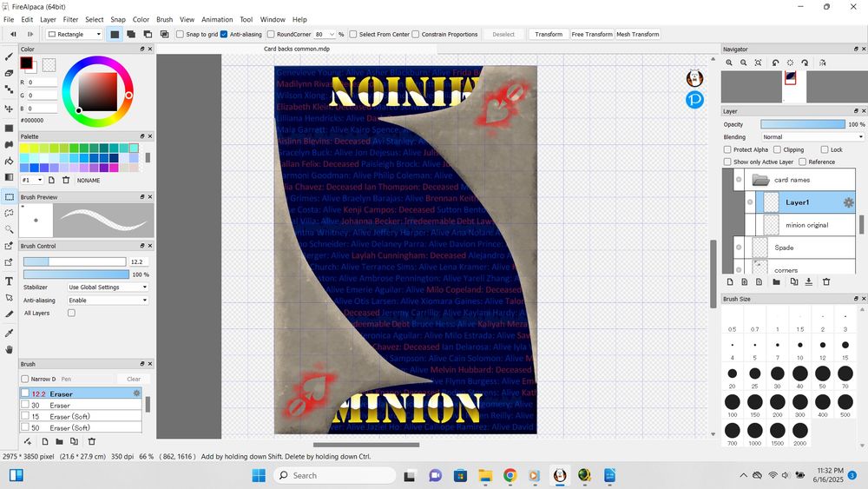
Task: Toggle visibility of card names folder
Action: [x=739, y=180]
